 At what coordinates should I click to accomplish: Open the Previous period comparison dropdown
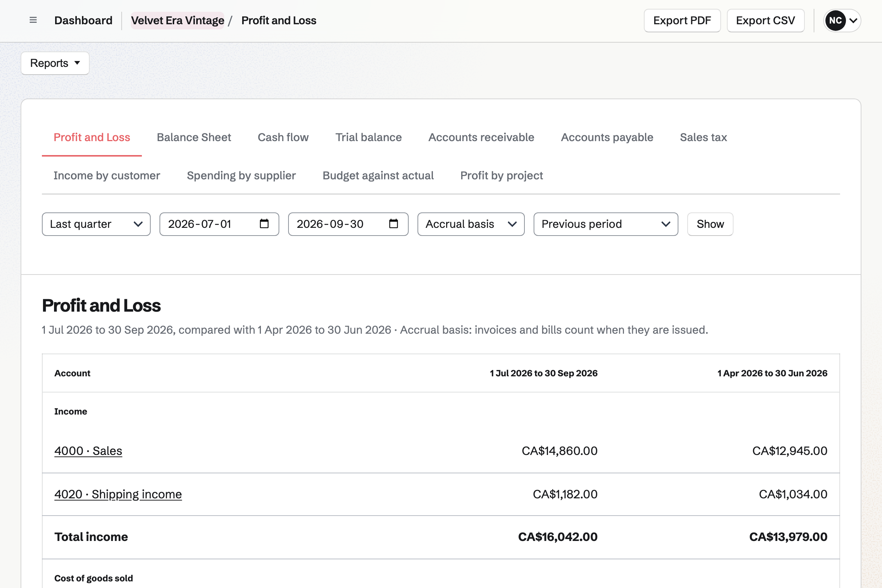pyautogui.click(x=606, y=224)
